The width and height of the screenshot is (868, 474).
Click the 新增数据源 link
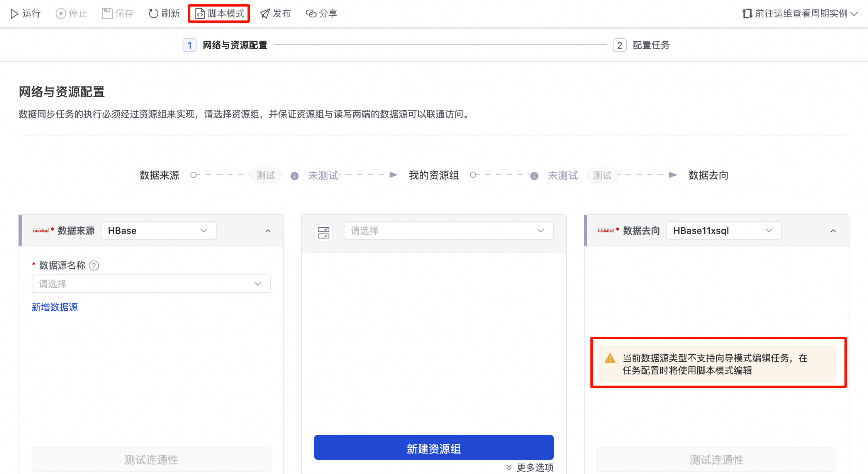(55, 307)
